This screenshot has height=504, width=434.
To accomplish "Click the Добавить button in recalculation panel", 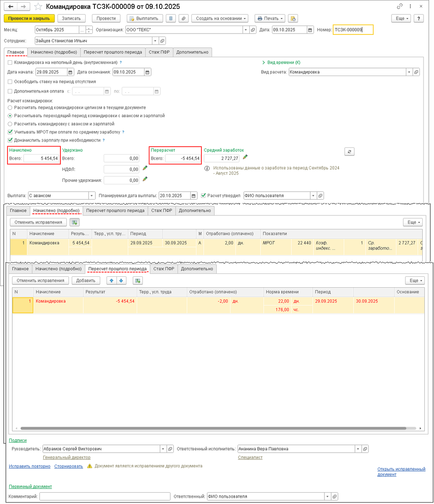I will 86,280.
